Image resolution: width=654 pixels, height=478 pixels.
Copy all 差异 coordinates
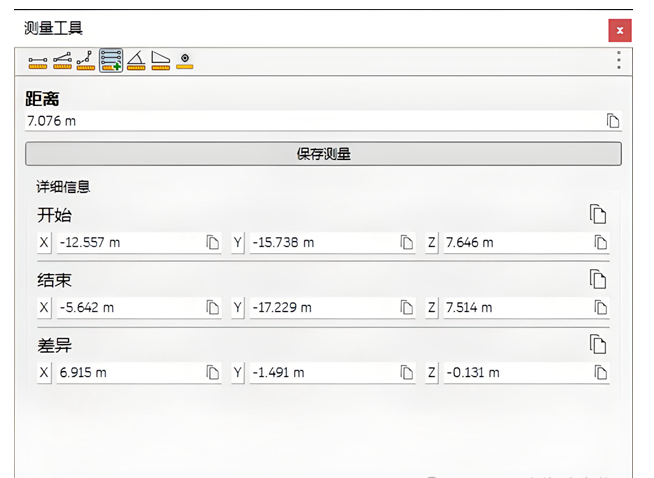coord(598,344)
